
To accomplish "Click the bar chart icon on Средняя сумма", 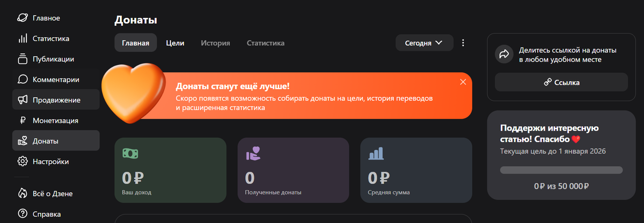I will click(x=376, y=154).
